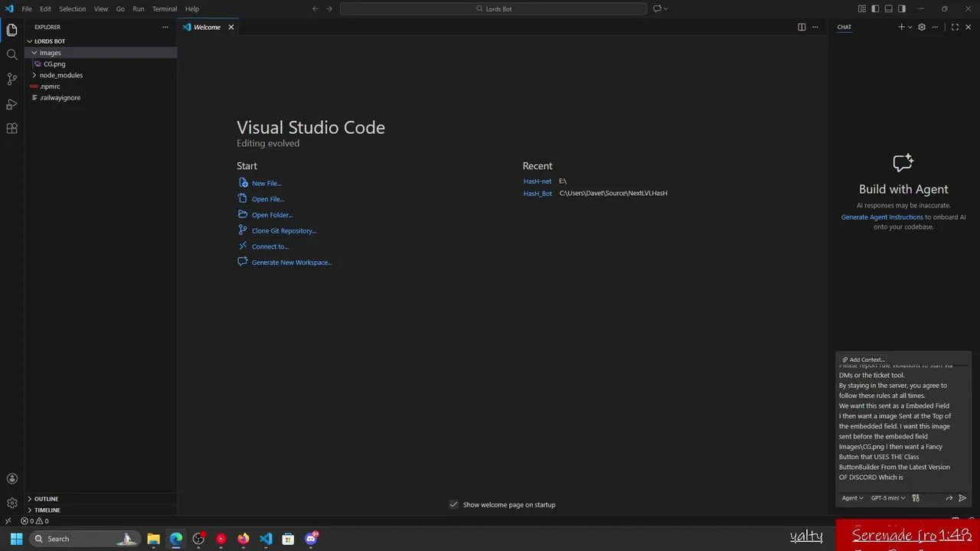Open the Run menu

pyautogui.click(x=139, y=9)
